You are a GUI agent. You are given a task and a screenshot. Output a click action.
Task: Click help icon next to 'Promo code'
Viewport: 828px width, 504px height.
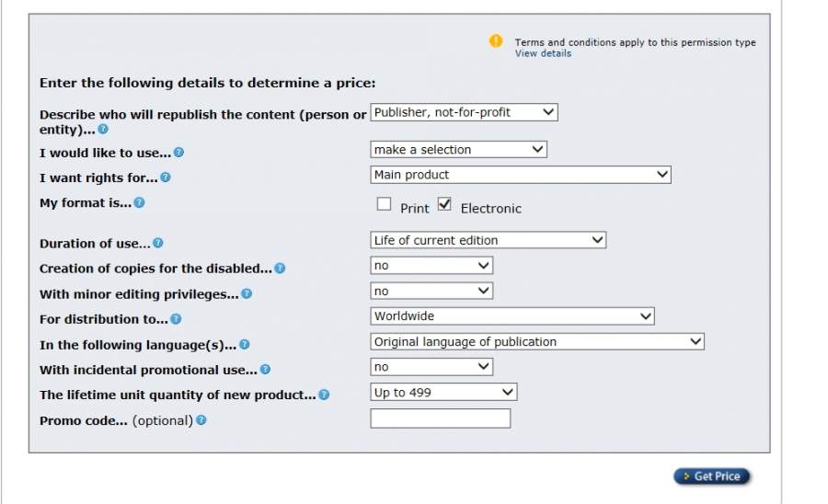pos(201,420)
